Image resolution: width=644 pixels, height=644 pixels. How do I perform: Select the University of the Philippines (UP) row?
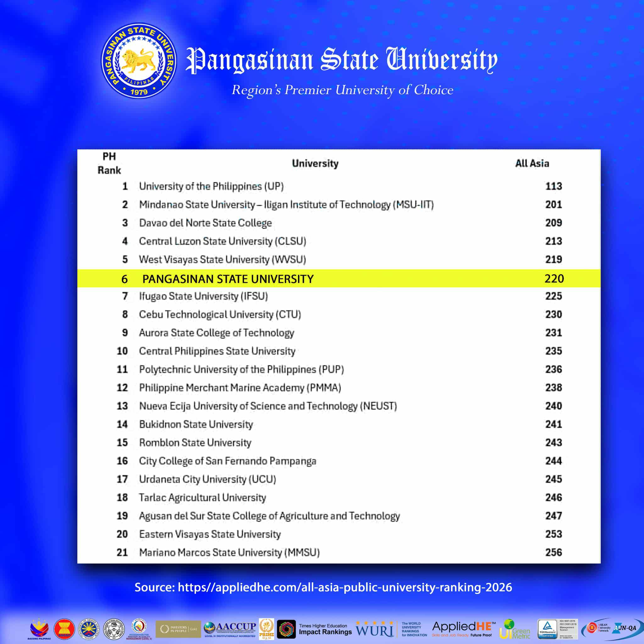click(211, 186)
